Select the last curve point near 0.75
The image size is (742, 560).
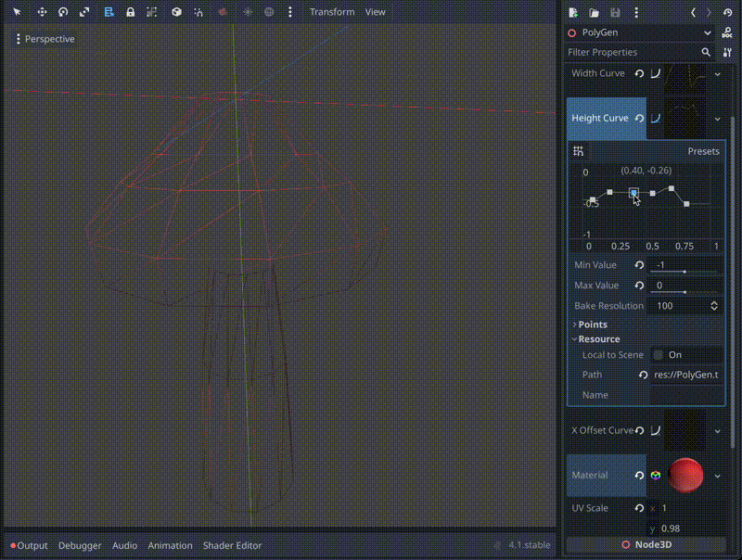(x=686, y=204)
